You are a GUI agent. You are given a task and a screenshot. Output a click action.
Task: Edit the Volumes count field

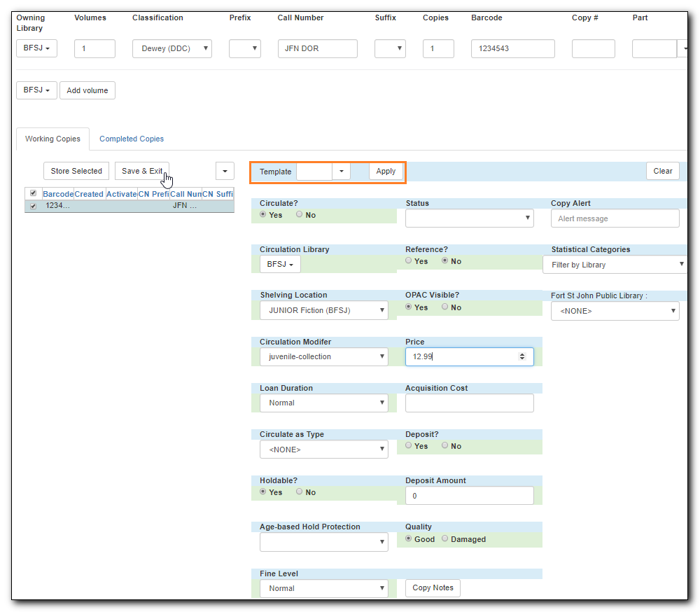pos(94,49)
